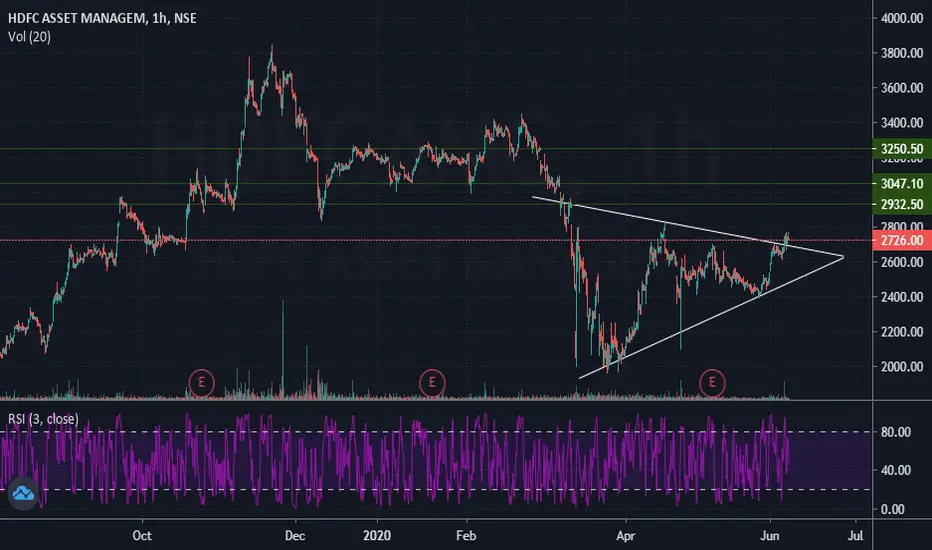Open the earnings marker near mid-January
This screenshot has width=932, height=550.
[432, 382]
